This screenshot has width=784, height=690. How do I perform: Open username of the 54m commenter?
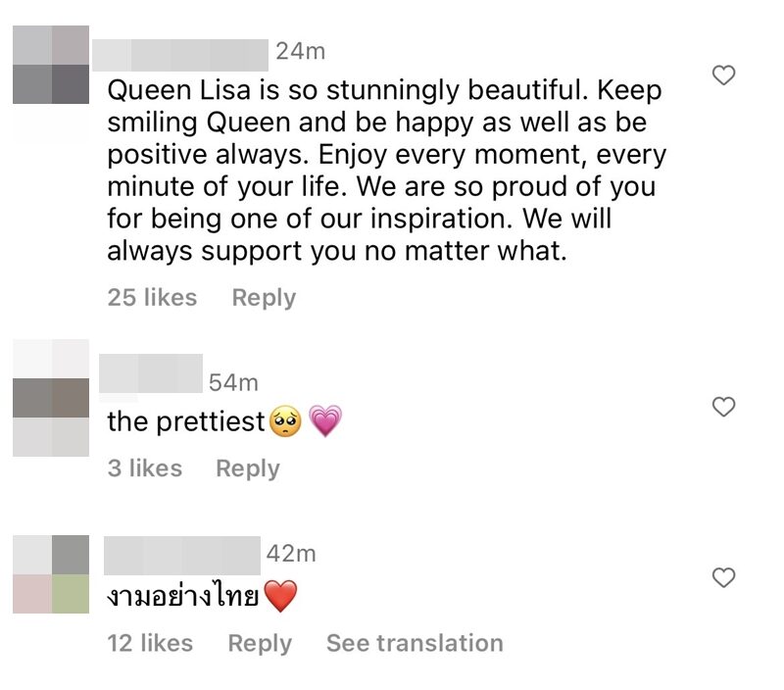pos(153,372)
